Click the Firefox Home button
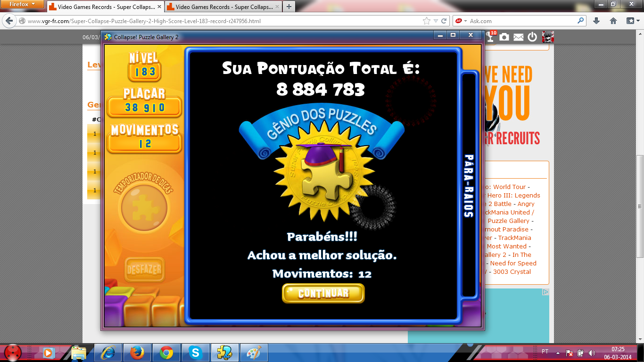Viewport: 644px width, 362px height. 613,21
